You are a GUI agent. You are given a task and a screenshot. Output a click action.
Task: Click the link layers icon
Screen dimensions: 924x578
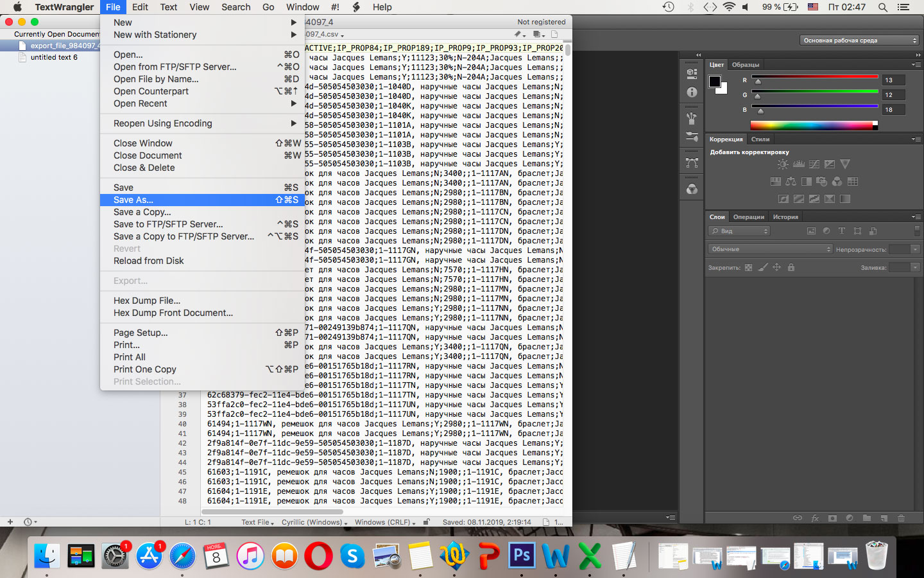(x=798, y=518)
